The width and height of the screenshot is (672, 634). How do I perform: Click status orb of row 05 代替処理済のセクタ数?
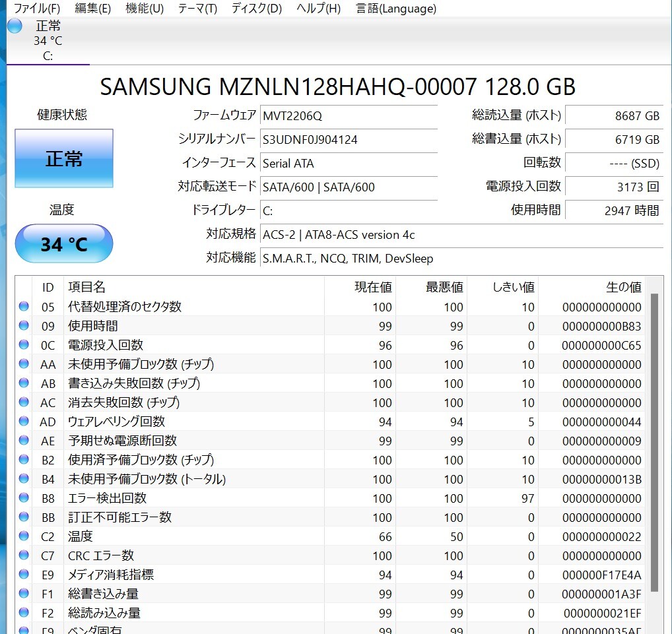point(24,306)
